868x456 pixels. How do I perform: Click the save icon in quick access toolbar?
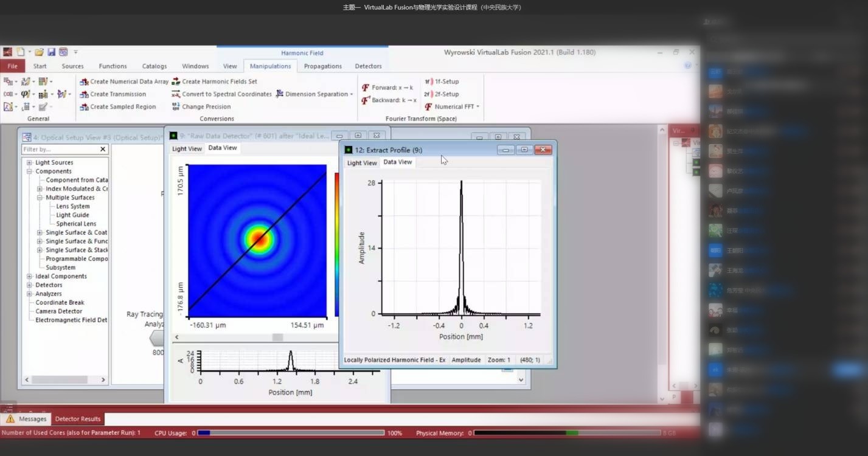pyautogui.click(x=52, y=52)
